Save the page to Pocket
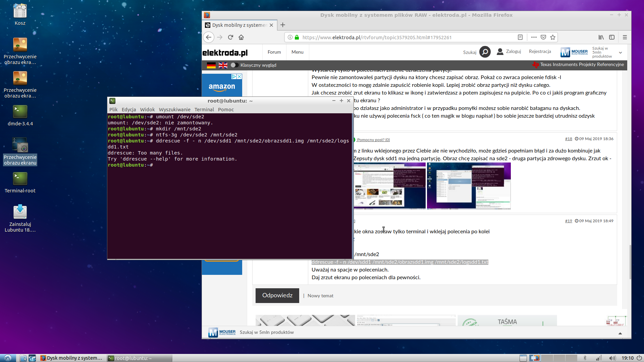The width and height of the screenshot is (644, 362). (543, 37)
